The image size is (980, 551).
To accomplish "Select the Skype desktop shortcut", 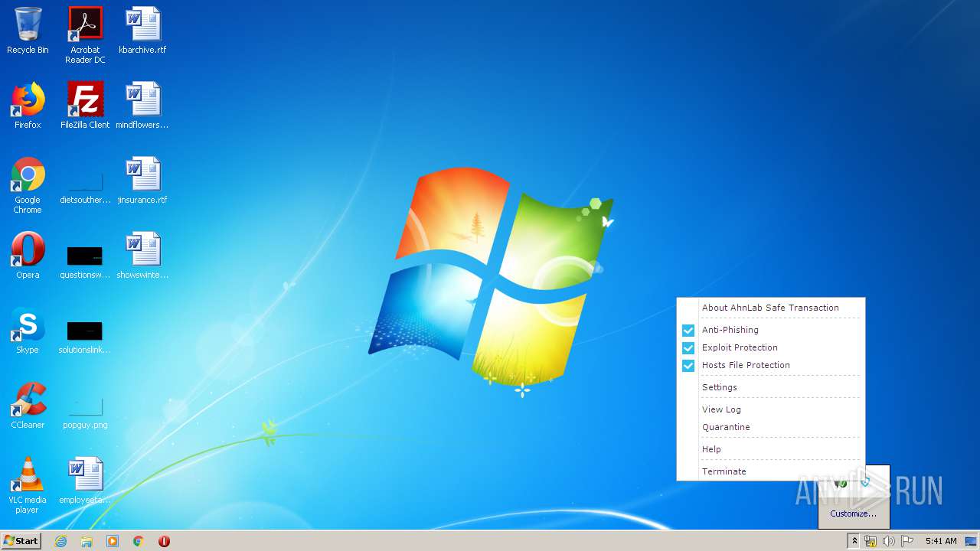I will pos(28,331).
